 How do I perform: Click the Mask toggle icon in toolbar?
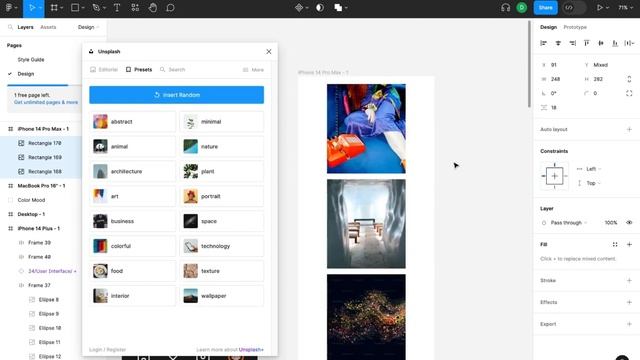tap(320, 8)
